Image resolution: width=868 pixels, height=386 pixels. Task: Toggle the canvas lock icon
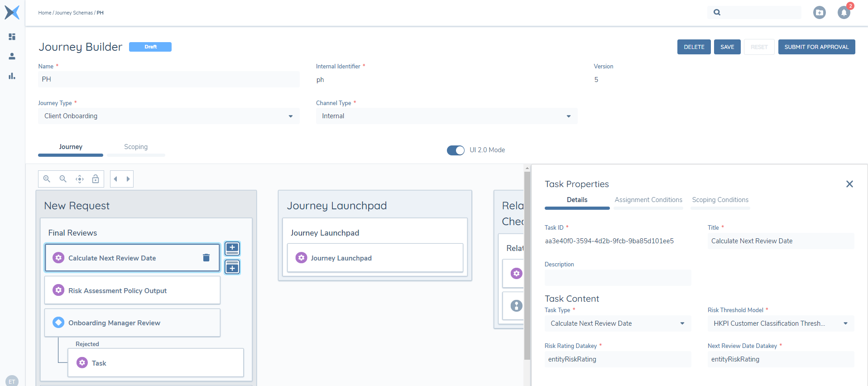point(96,179)
